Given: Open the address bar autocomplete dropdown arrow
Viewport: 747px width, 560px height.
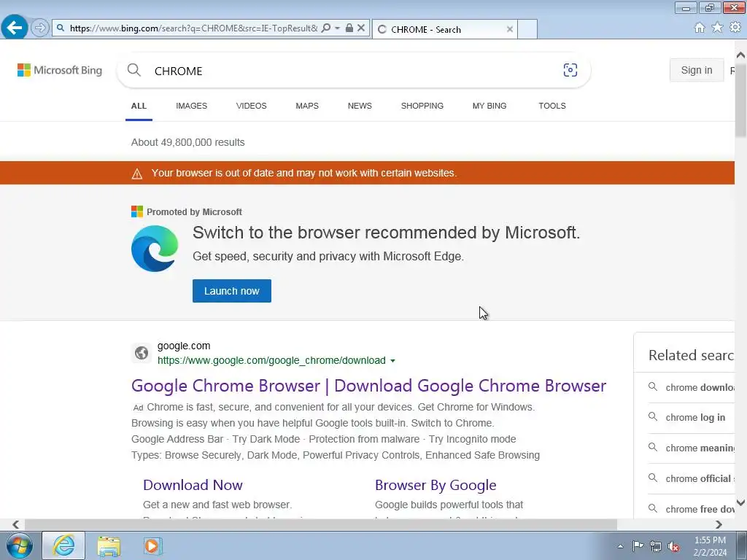Looking at the screenshot, I should tap(337, 28).
